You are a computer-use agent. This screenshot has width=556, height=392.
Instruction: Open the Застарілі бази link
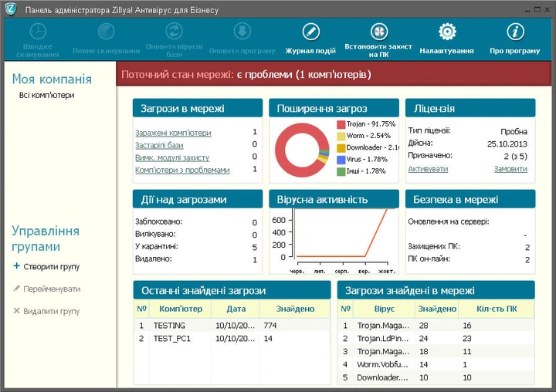[159, 145]
